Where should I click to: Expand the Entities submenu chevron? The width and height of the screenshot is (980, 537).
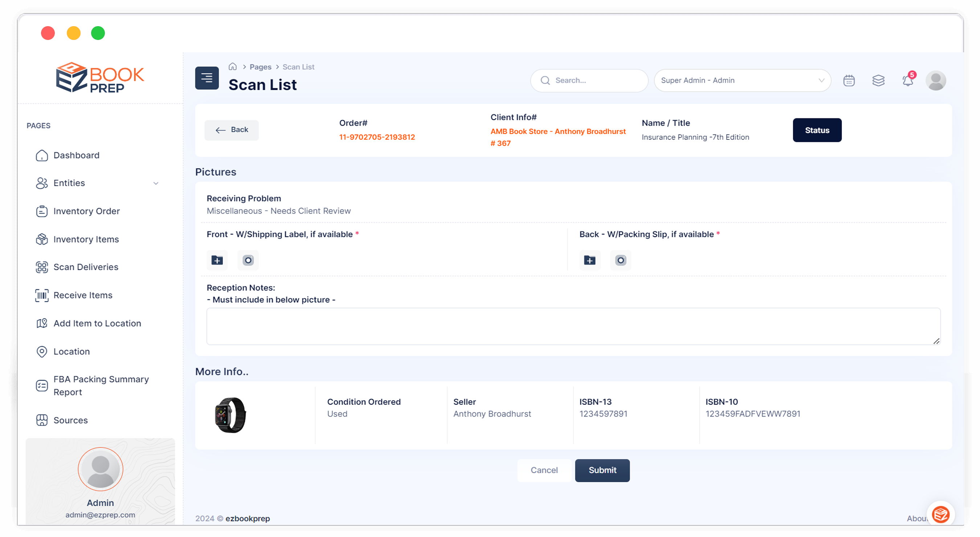[156, 183]
